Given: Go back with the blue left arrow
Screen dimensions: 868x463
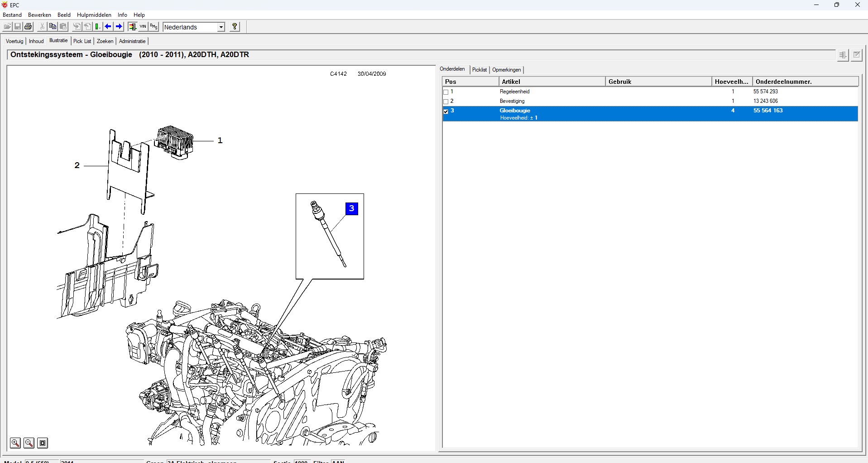Looking at the screenshot, I should tap(108, 27).
